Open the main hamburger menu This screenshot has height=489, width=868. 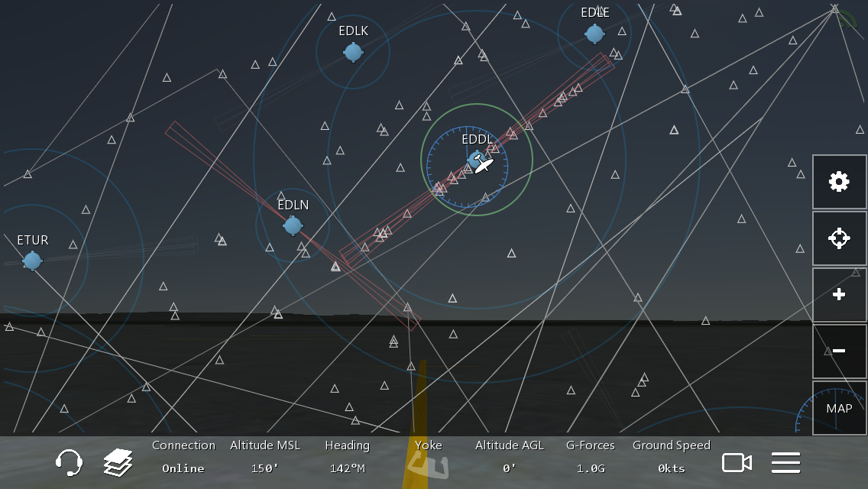[x=785, y=463]
